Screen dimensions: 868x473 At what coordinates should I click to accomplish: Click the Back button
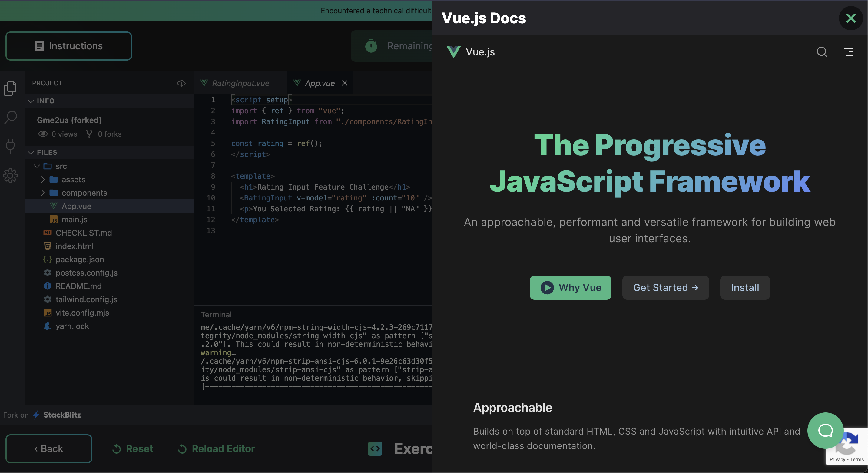click(x=49, y=448)
